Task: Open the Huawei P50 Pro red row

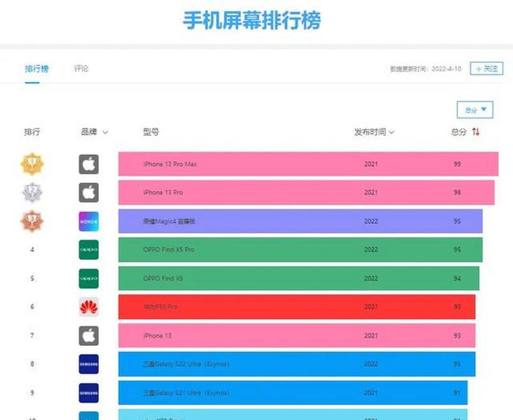Action: pyautogui.click(x=297, y=307)
